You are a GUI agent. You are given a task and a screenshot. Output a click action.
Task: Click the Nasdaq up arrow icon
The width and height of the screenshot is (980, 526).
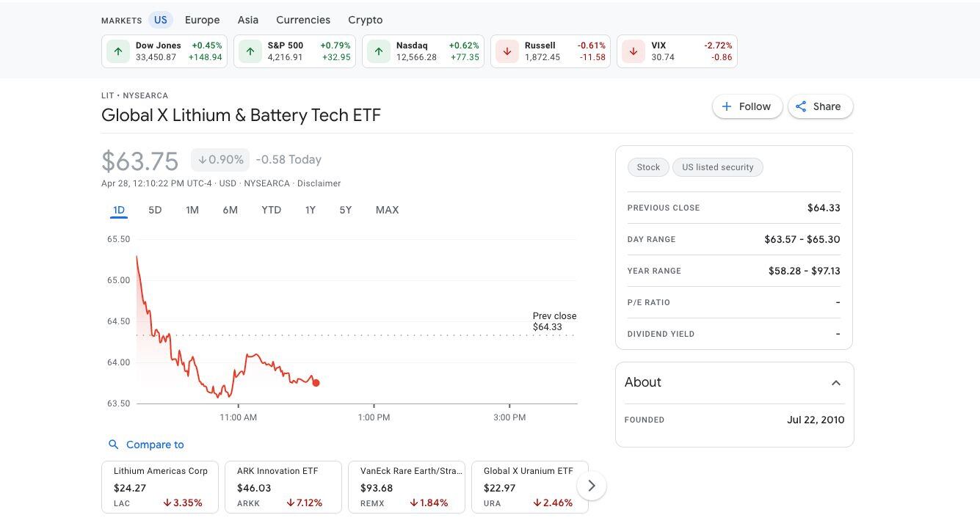tap(378, 51)
